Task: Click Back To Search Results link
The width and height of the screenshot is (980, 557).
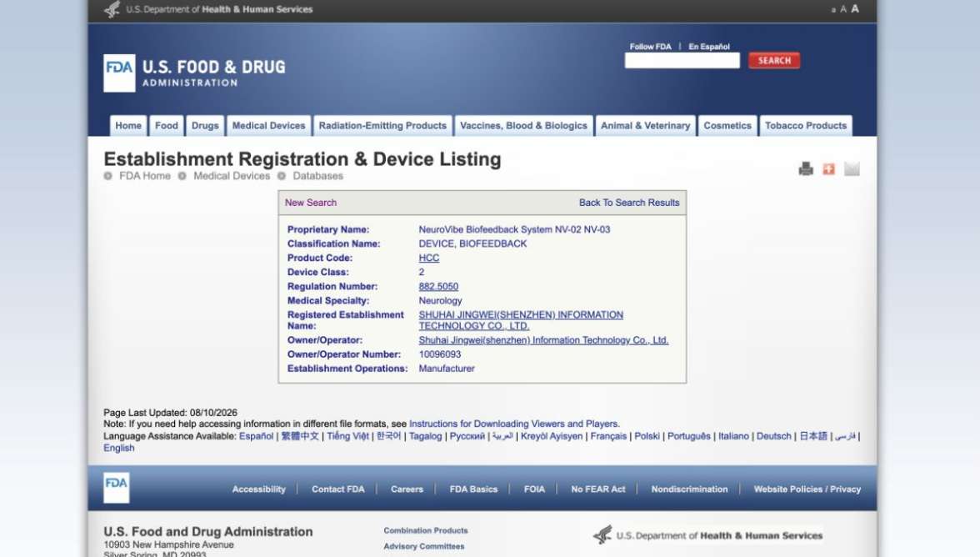Action: (x=628, y=203)
